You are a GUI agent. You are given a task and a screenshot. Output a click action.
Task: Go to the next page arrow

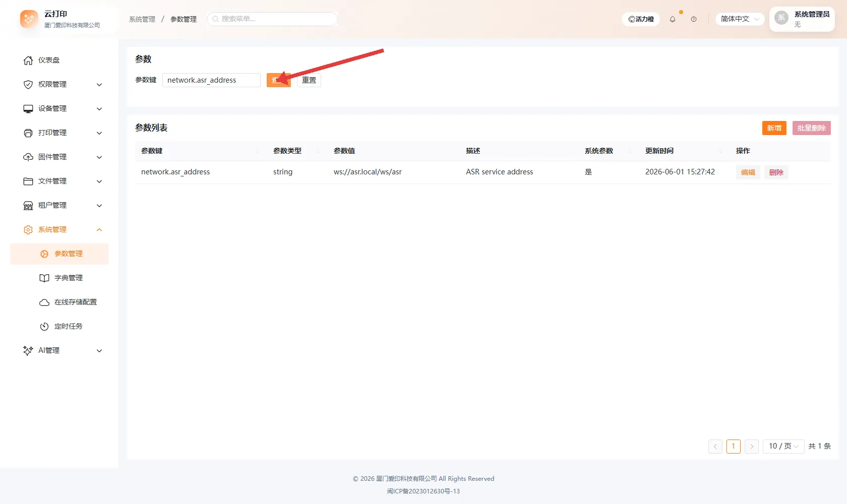752,447
